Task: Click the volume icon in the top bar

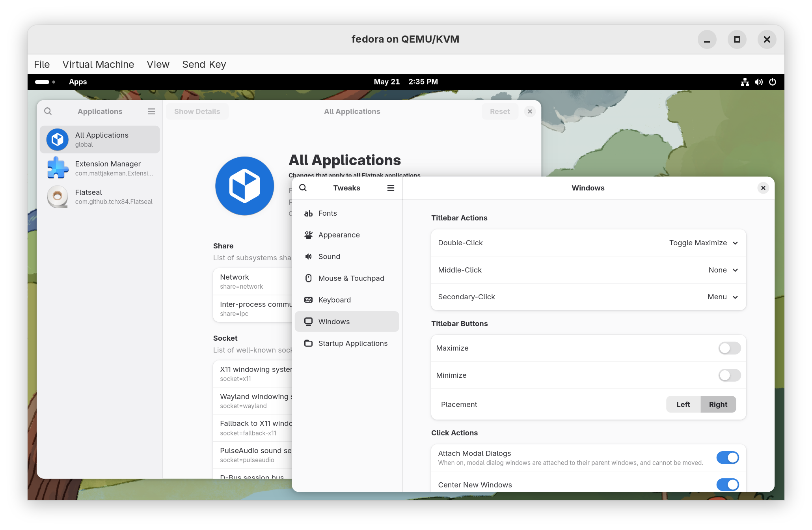Action: tap(759, 82)
